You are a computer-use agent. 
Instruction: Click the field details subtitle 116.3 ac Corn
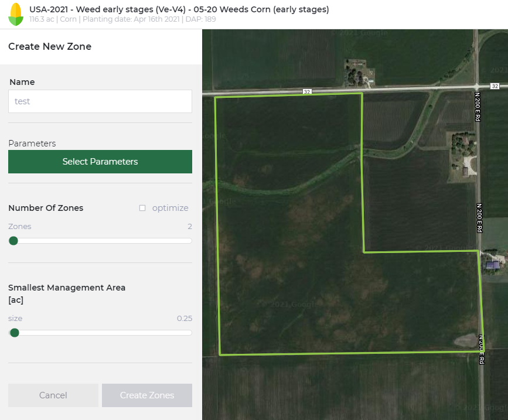coord(122,19)
